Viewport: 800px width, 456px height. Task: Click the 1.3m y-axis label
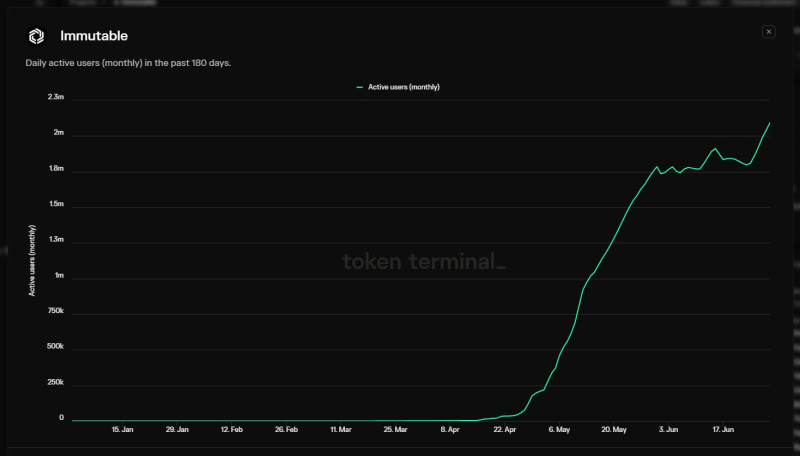(x=57, y=239)
